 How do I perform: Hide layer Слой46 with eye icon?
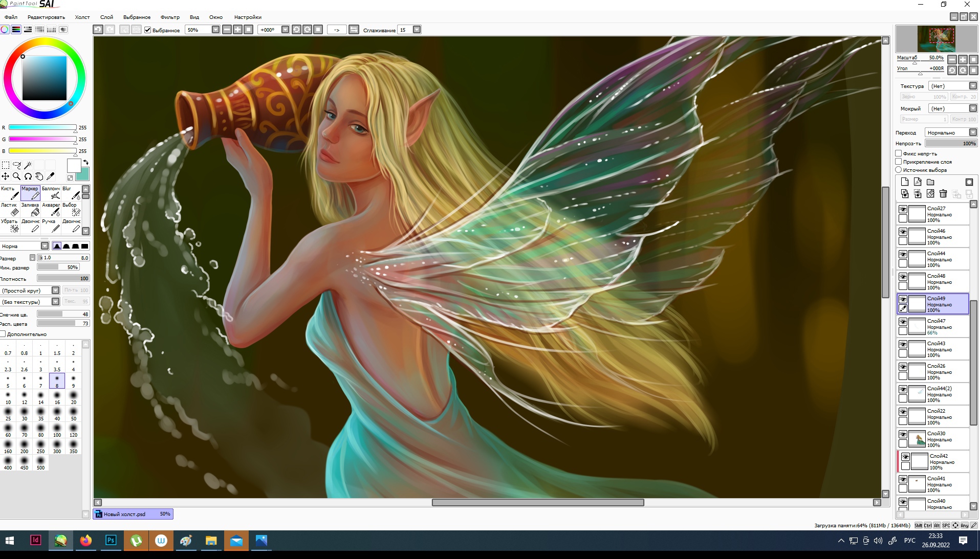(903, 232)
